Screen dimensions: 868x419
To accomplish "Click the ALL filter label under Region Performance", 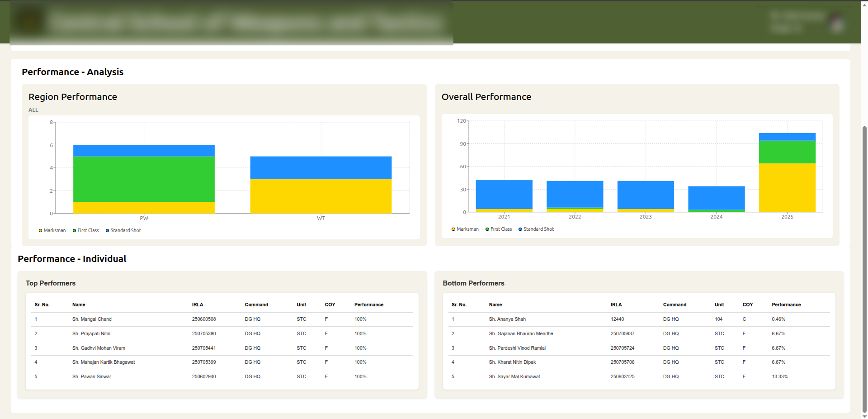I will pos(33,110).
